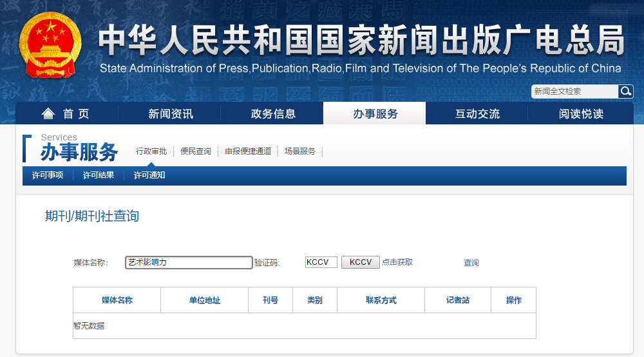Open the 政务信息 navigation tab

coord(273,114)
